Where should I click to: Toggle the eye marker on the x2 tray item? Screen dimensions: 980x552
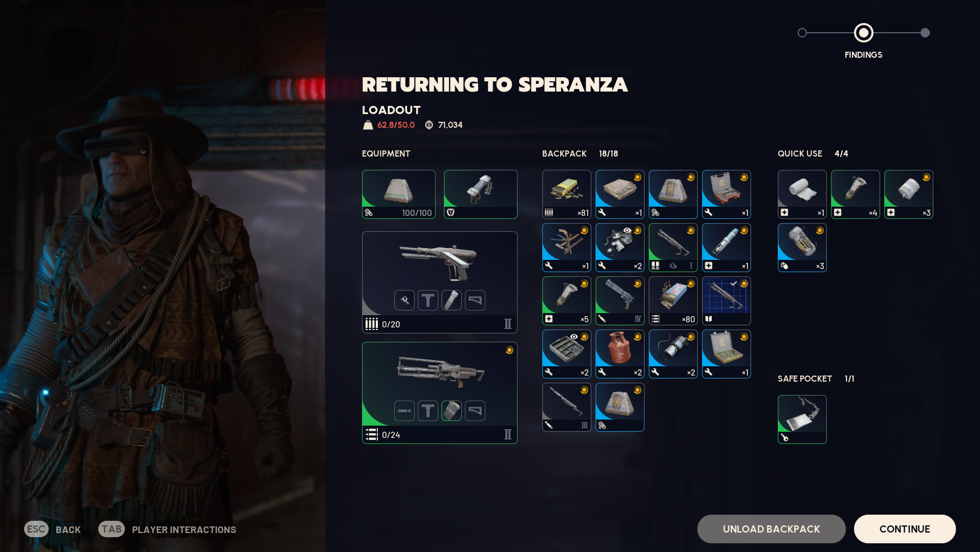(574, 337)
